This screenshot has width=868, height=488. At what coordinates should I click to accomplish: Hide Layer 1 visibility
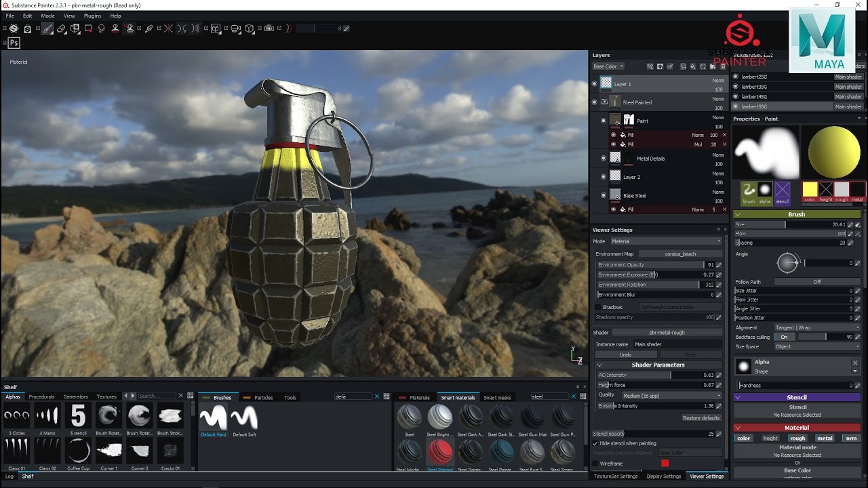(x=595, y=84)
